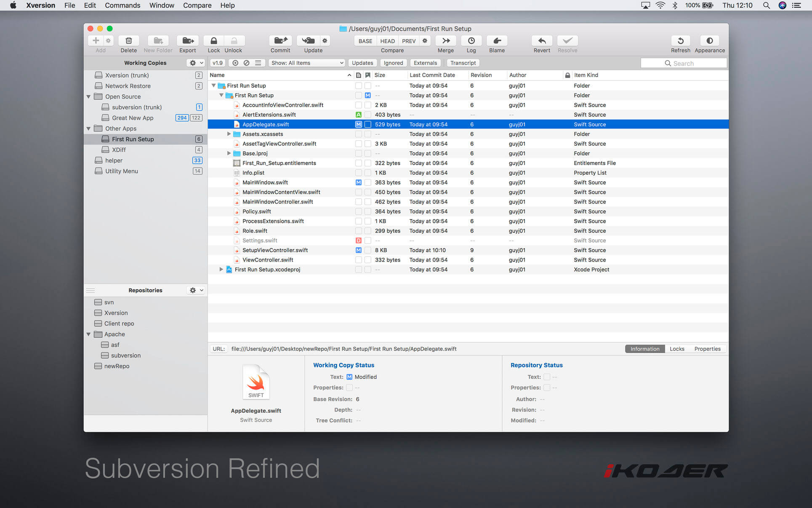The width and height of the screenshot is (812, 508).
Task: Expand the Assets.xcassets folder
Action: click(x=229, y=134)
